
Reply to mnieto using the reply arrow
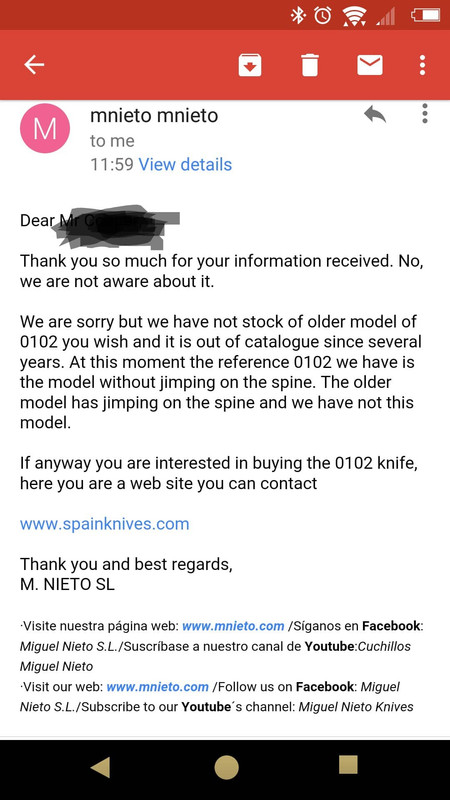tap(375, 114)
